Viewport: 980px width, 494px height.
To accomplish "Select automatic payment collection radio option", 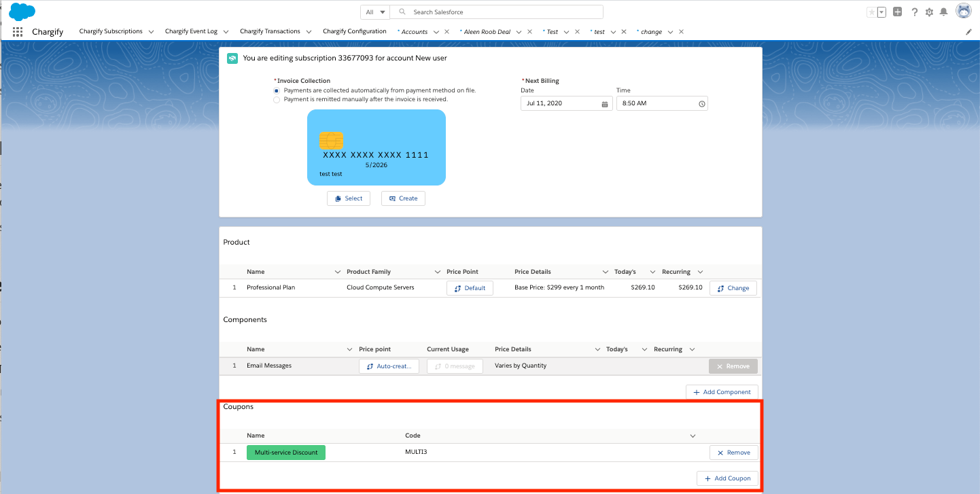I will (277, 90).
